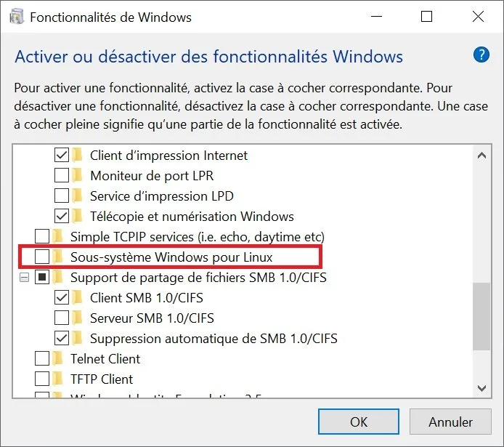Image resolution: width=504 pixels, height=447 pixels.
Task: Click the scroll down arrow of feature list
Action: [x=481, y=388]
